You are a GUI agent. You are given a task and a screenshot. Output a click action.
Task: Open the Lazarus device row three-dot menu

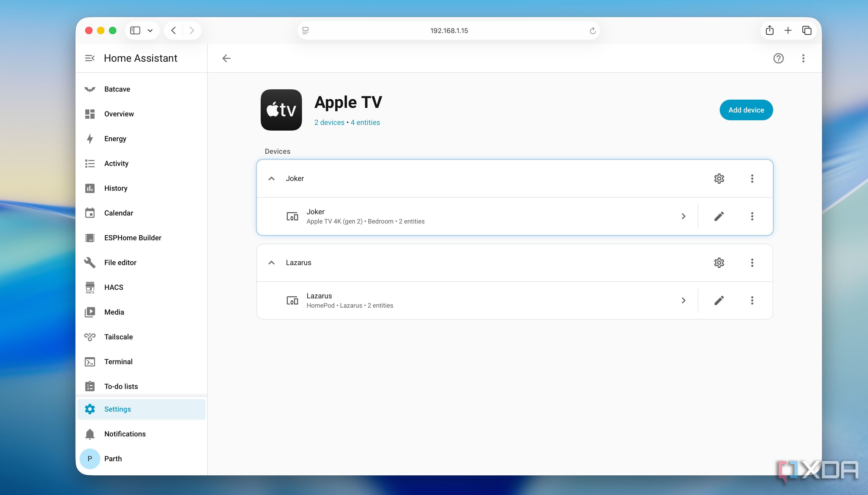click(752, 300)
